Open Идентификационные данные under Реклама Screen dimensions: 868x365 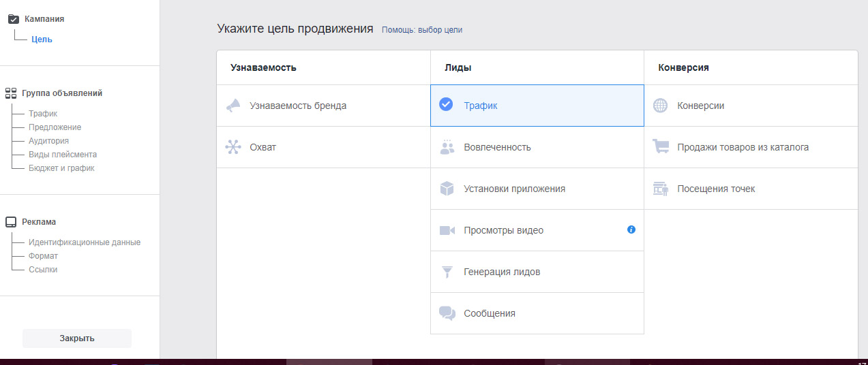(85, 242)
